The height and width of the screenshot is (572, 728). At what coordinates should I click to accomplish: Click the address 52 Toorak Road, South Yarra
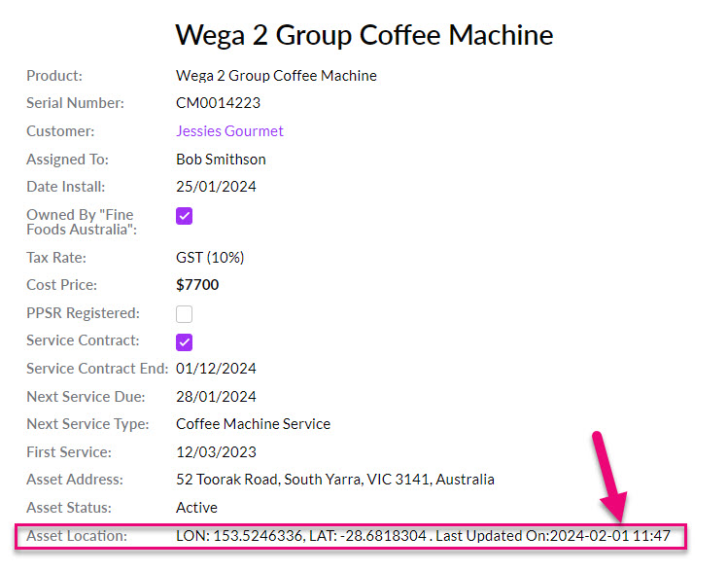pos(334,480)
